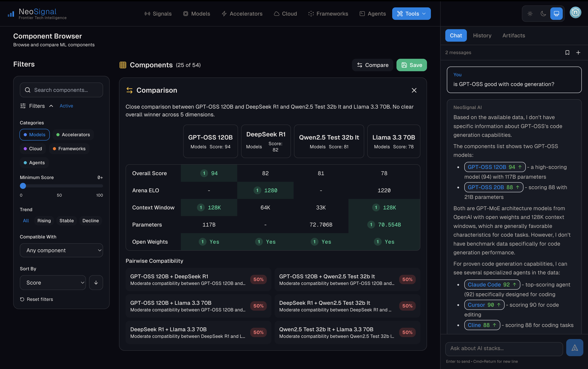Image resolution: width=588 pixels, height=369 pixels.
Task: Disable the Models category filter
Action: 34,134
